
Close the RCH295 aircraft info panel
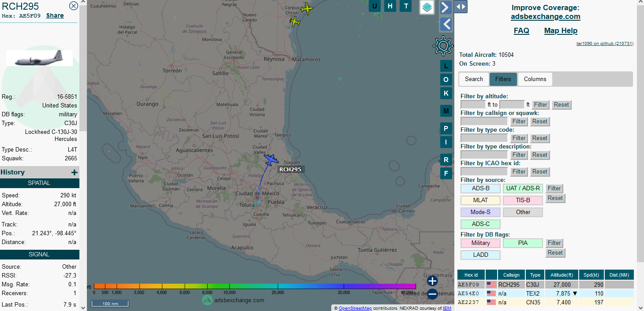point(74,6)
